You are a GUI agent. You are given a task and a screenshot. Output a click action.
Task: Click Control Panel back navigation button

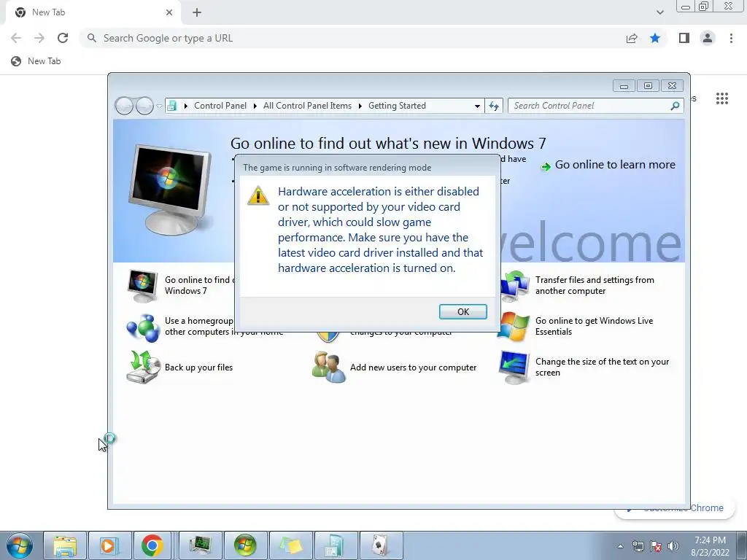(x=124, y=106)
